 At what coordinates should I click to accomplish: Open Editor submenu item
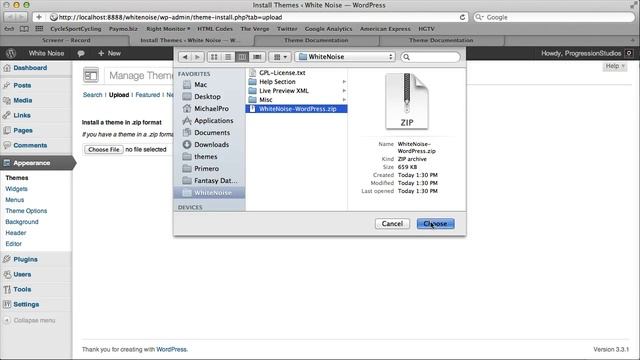(x=13, y=244)
